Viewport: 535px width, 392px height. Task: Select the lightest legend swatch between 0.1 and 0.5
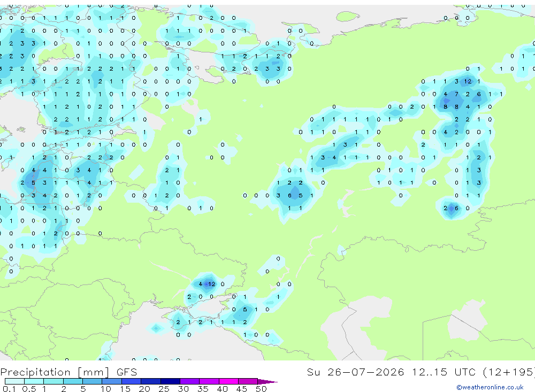pyautogui.click(x=14, y=381)
